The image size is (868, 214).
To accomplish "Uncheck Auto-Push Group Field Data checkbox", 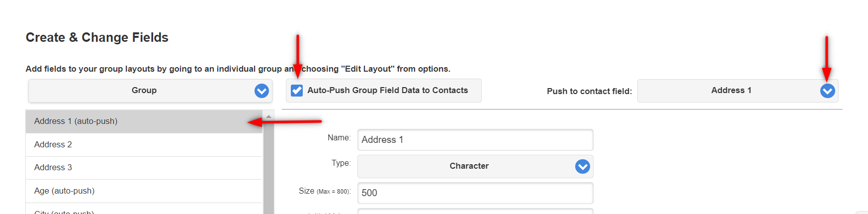I will [x=297, y=91].
